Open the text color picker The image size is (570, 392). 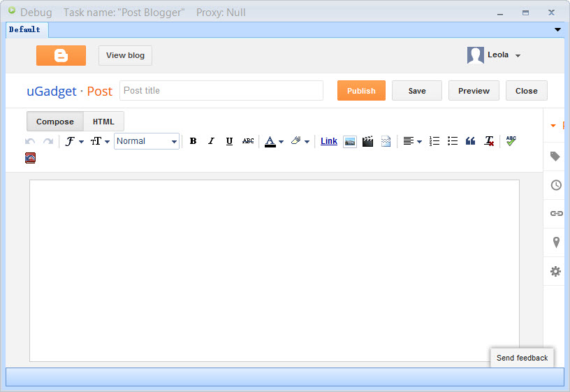pyautogui.click(x=273, y=141)
